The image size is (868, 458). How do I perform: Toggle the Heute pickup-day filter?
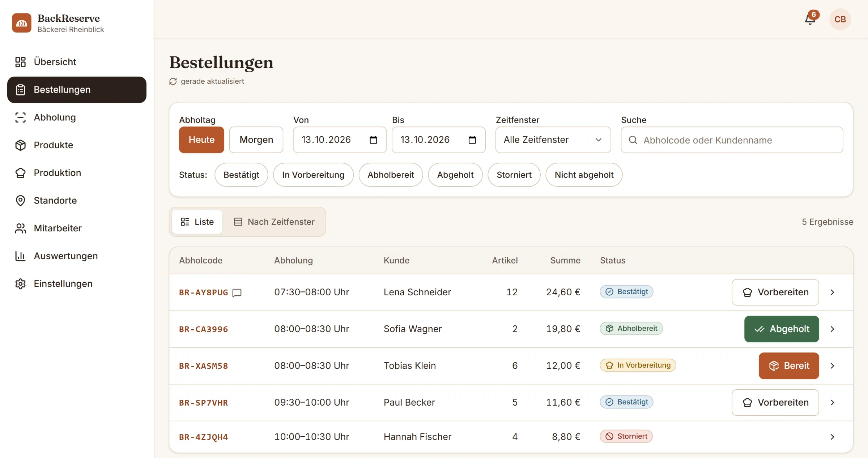click(x=201, y=140)
